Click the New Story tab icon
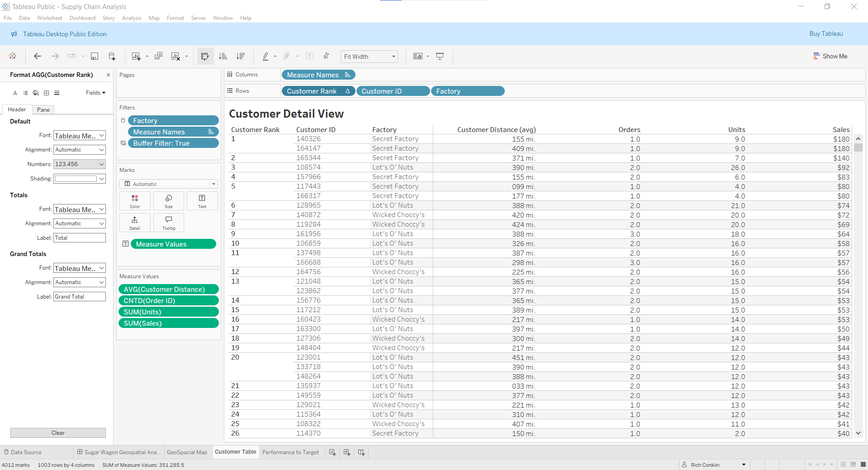 pos(361,452)
